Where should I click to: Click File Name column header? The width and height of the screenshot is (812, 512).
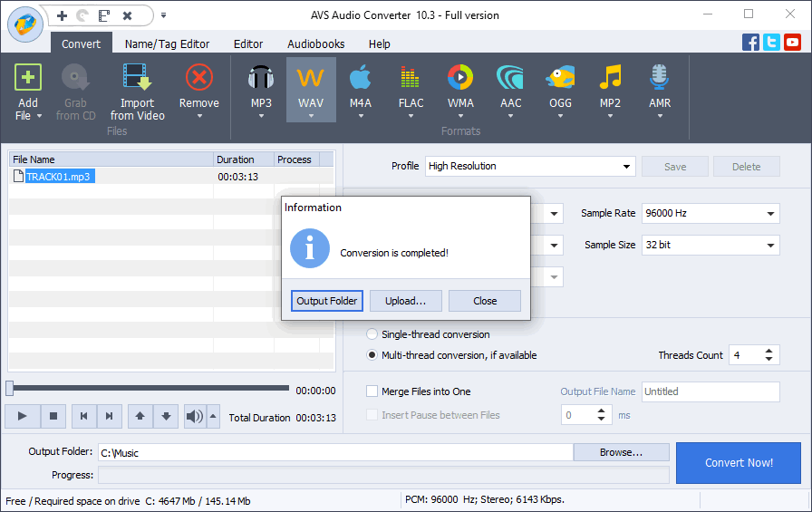click(x=111, y=159)
